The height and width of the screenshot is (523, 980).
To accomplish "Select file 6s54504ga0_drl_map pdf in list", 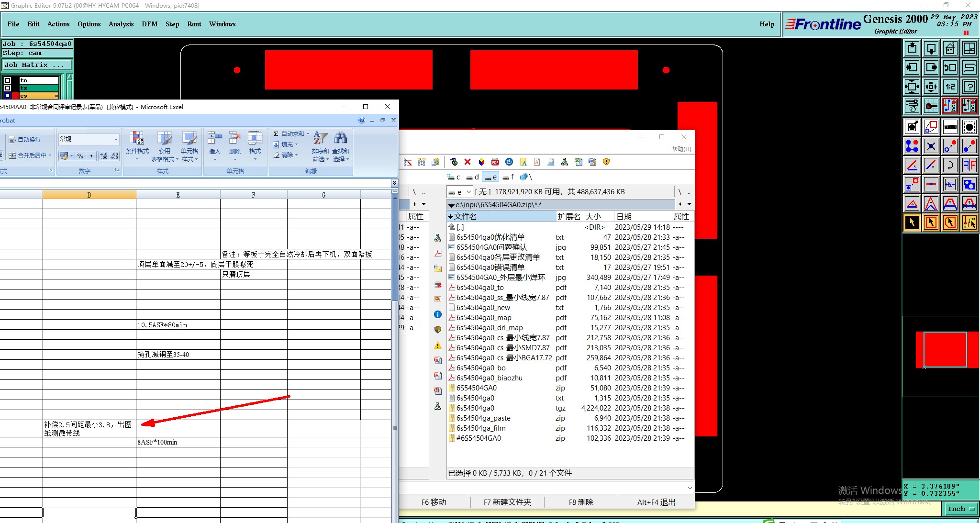I will 489,328.
